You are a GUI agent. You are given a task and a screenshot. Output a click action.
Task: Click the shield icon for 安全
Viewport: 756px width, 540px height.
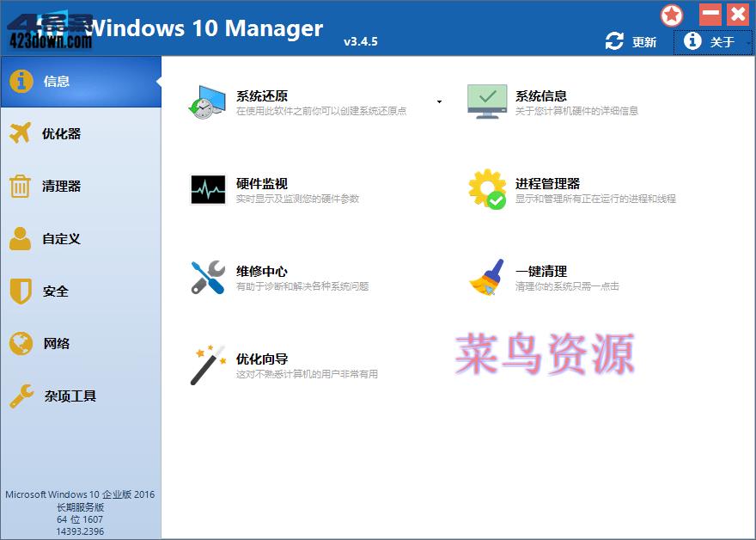tap(19, 291)
